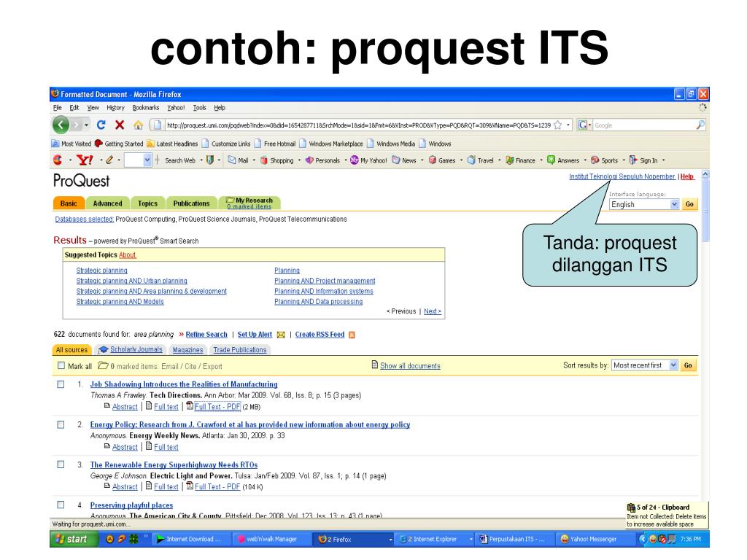This screenshot has width=747, height=560.
Task: Click the Databases selected link
Action: coord(85,219)
